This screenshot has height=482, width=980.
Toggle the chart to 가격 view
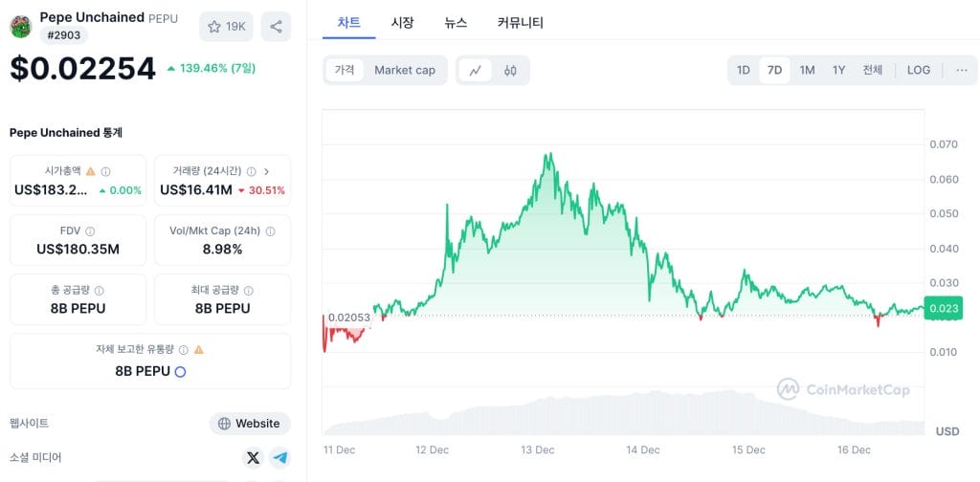[345, 70]
